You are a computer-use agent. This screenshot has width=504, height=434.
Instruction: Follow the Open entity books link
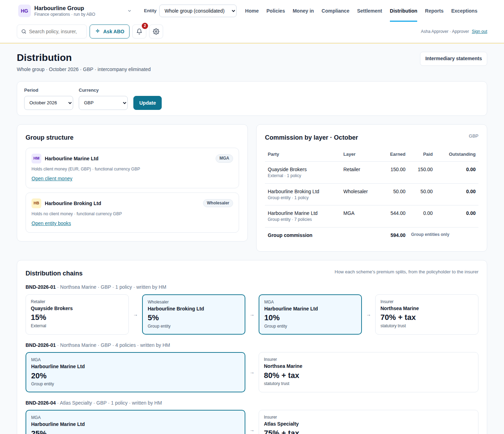coord(51,223)
